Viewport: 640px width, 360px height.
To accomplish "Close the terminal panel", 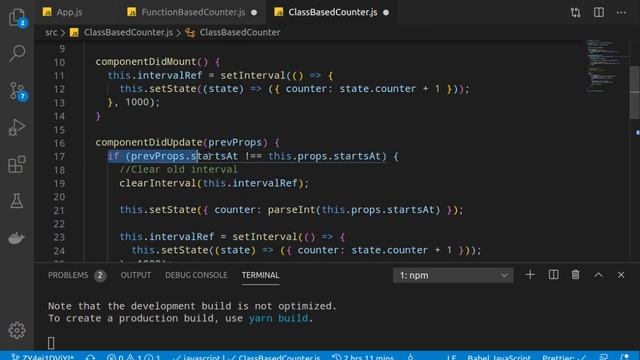I will [x=621, y=275].
